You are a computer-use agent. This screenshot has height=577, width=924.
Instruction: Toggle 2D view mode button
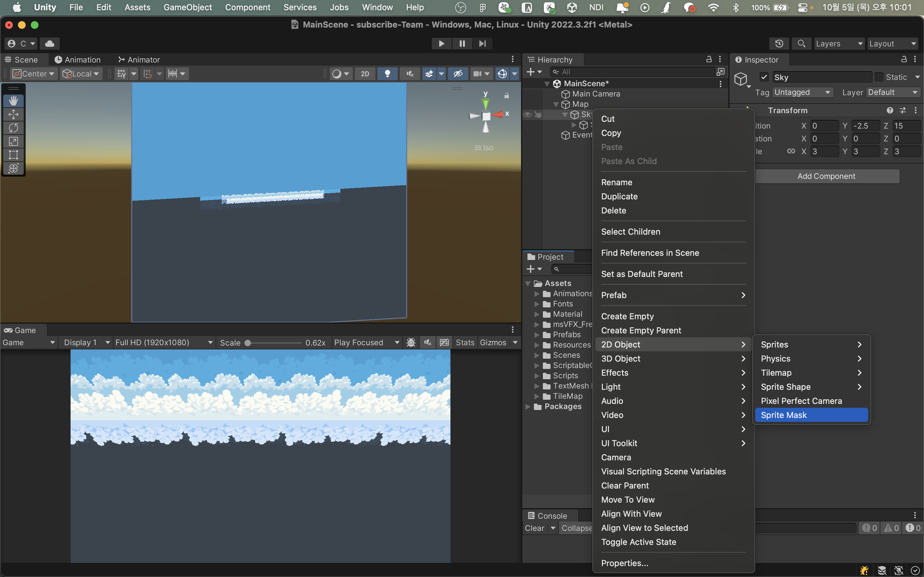click(365, 74)
